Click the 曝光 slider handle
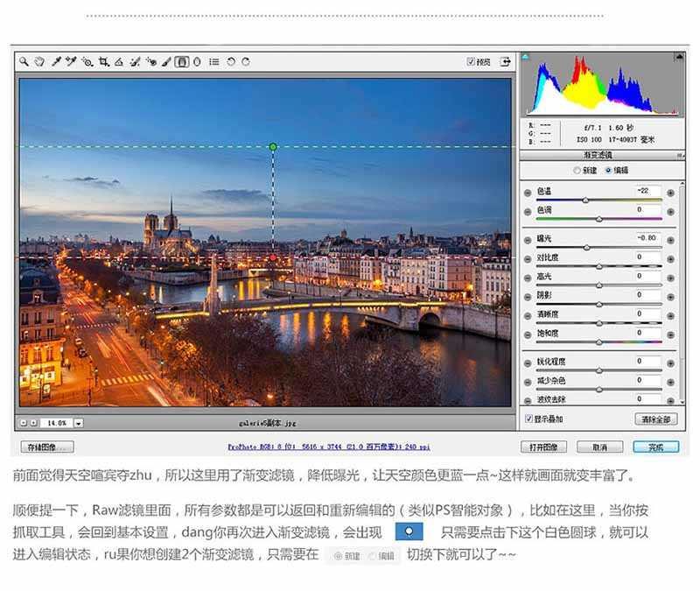The height and width of the screenshot is (591, 700). point(585,248)
